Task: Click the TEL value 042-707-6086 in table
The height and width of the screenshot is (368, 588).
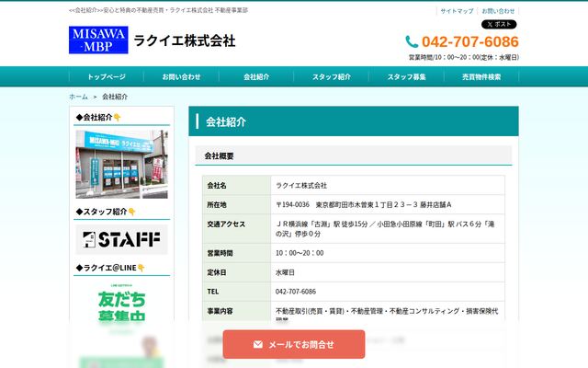Action: [x=296, y=292]
